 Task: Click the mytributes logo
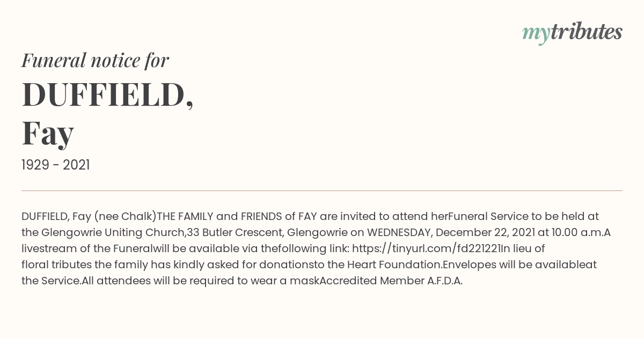tap(572, 33)
